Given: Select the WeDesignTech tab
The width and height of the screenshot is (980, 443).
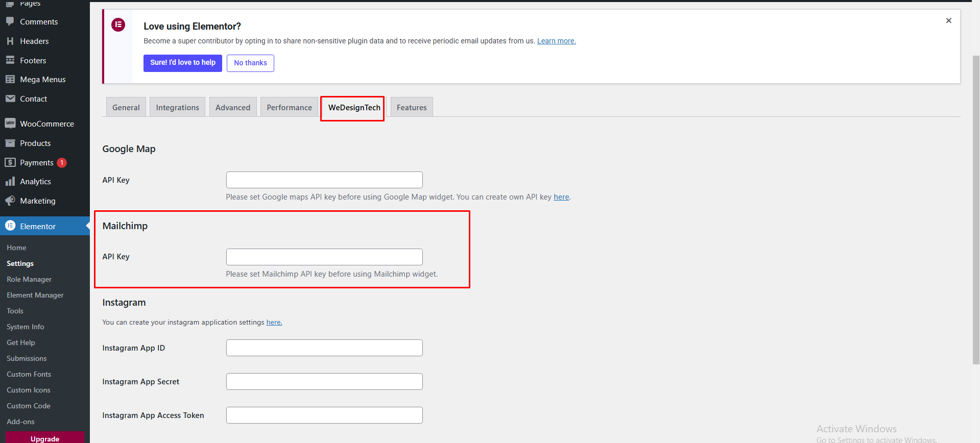Looking at the screenshot, I should pos(354,107).
